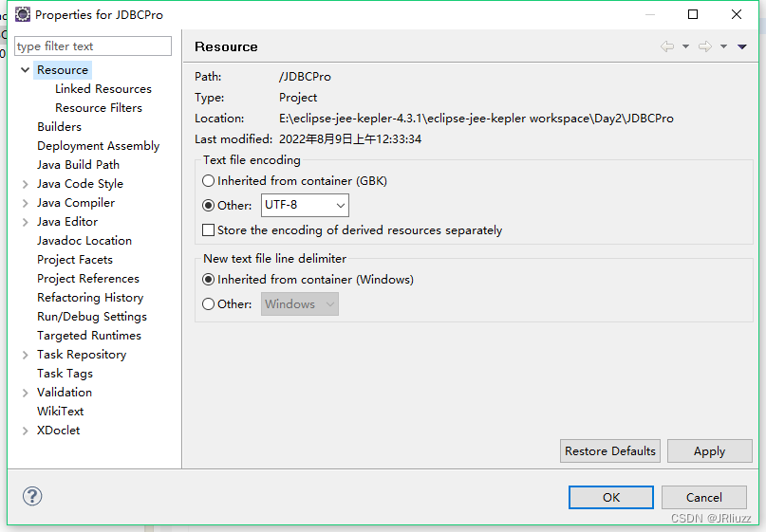The width and height of the screenshot is (766, 532).
Task: Select Inherited from container (Windows) radio
Action: (x=208, y=279)
